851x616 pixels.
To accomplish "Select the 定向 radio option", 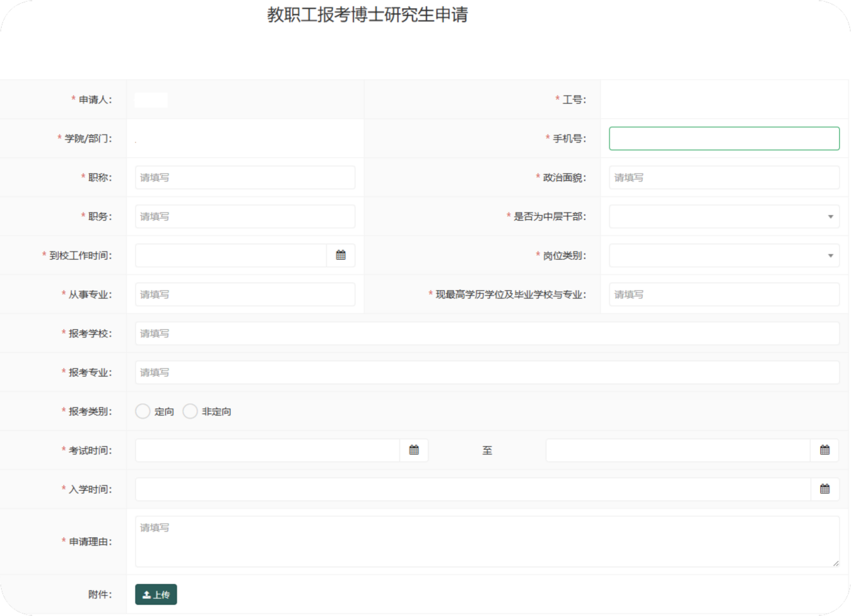I will point(143,412).
